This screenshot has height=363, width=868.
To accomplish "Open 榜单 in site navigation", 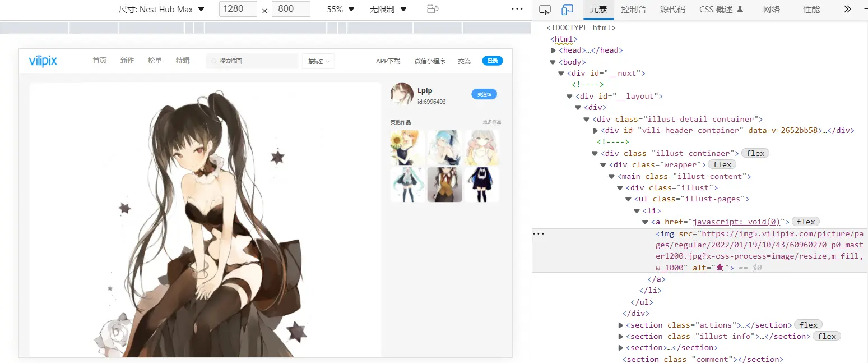I will coord(155,61).
